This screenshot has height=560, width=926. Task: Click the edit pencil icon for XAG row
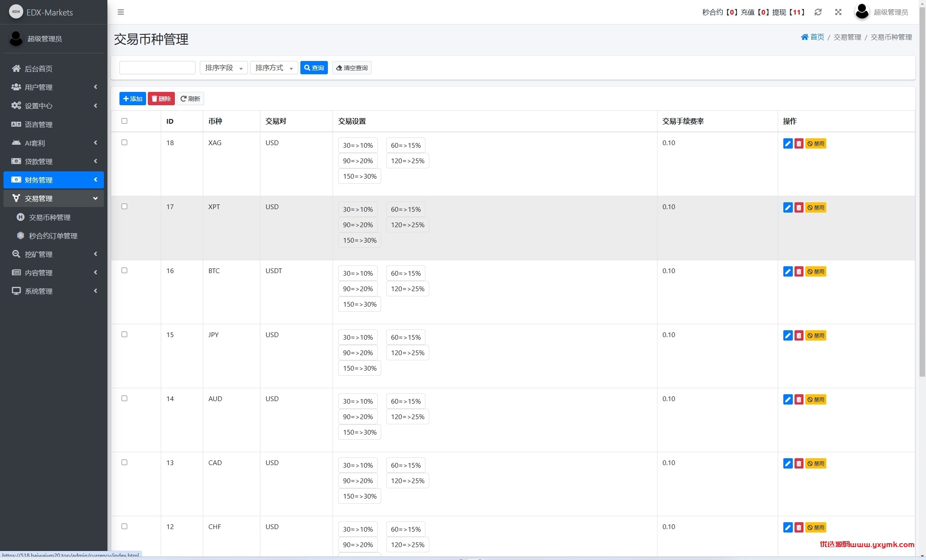pos(788,143)
